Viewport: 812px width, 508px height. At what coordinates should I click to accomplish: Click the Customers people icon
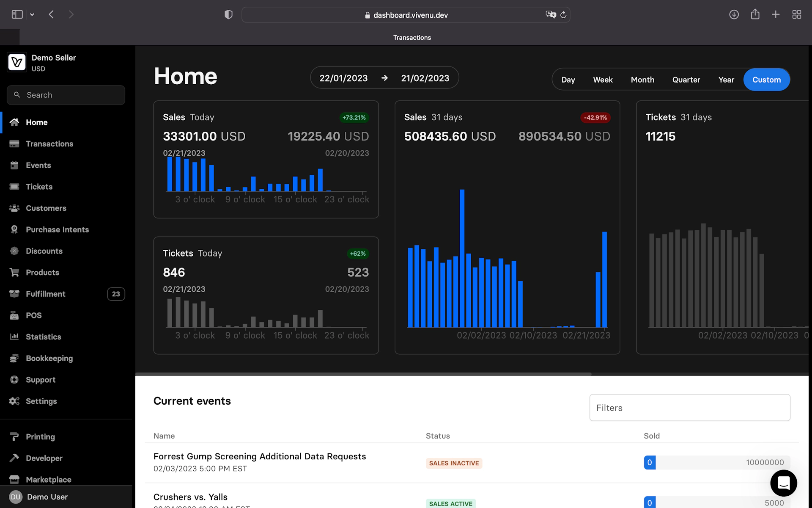[14, 208]
